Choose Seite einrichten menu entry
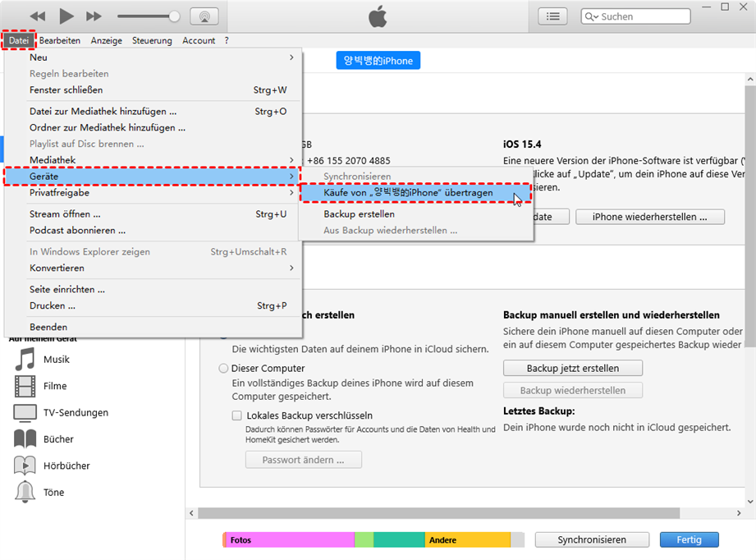The image size is (756, 560). tap(153, 289)
